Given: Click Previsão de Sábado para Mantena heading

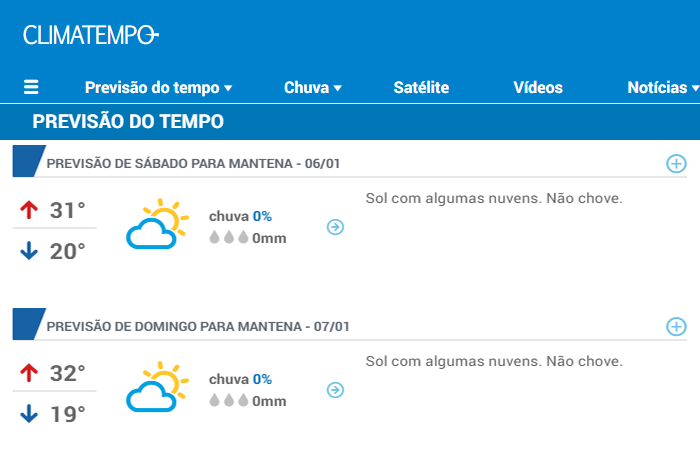Looking at the screenshot, I should pyautogui.click(x=193, y=164).
